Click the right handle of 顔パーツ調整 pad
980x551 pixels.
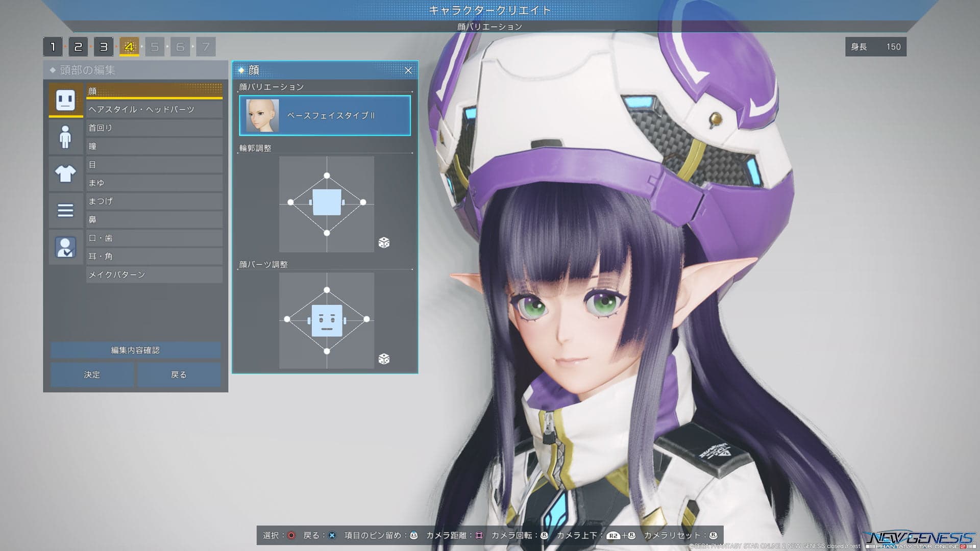[366, 319]
